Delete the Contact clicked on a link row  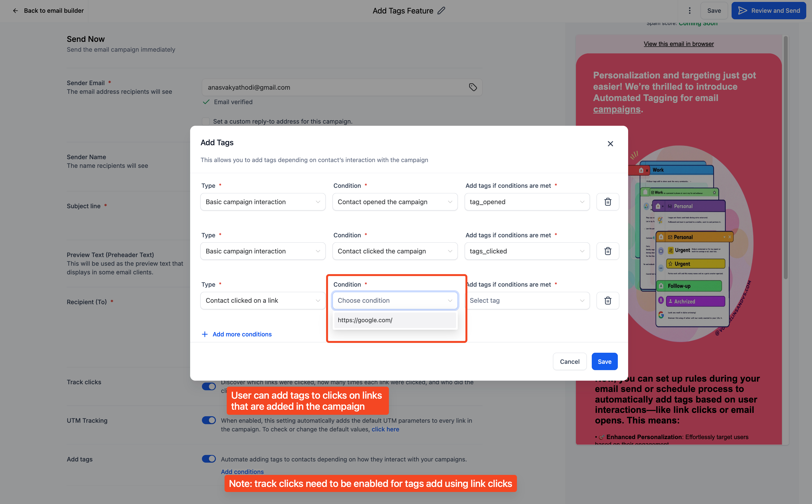607,300
